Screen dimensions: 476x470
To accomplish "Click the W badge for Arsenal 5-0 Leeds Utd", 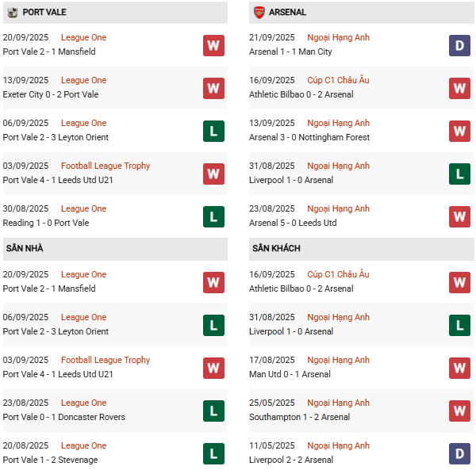I will tap(459, 217).
